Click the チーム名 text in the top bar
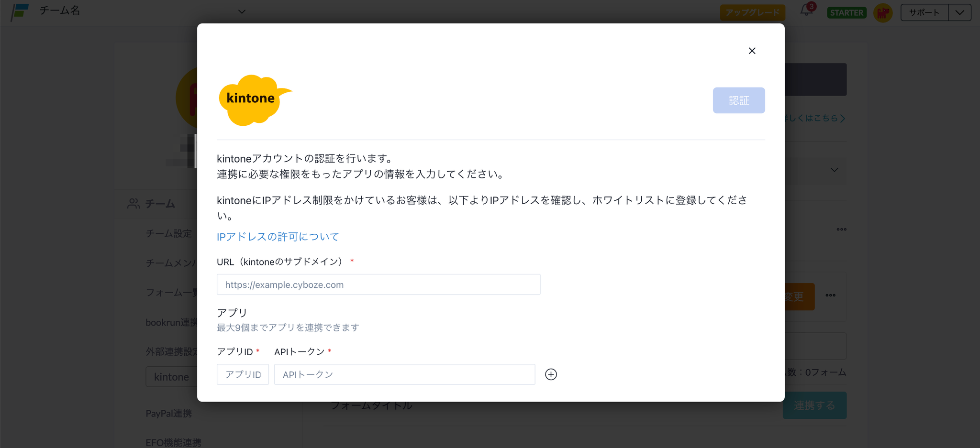This screenshot has width=980, height=448. [x=60, y=11]
